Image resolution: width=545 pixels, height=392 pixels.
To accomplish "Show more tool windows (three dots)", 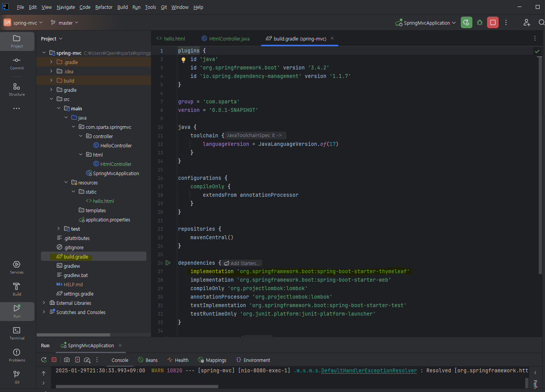I will click(x=17, y=108).
